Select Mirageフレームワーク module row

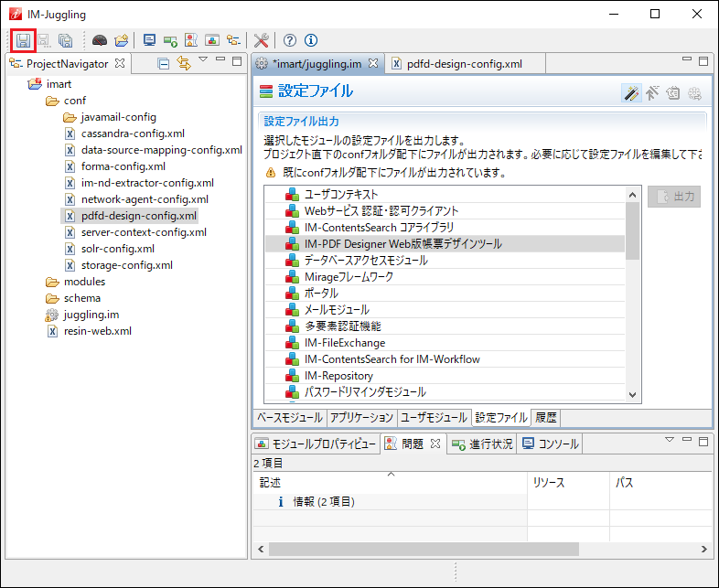pyautogui.click(x=445, y=277)
